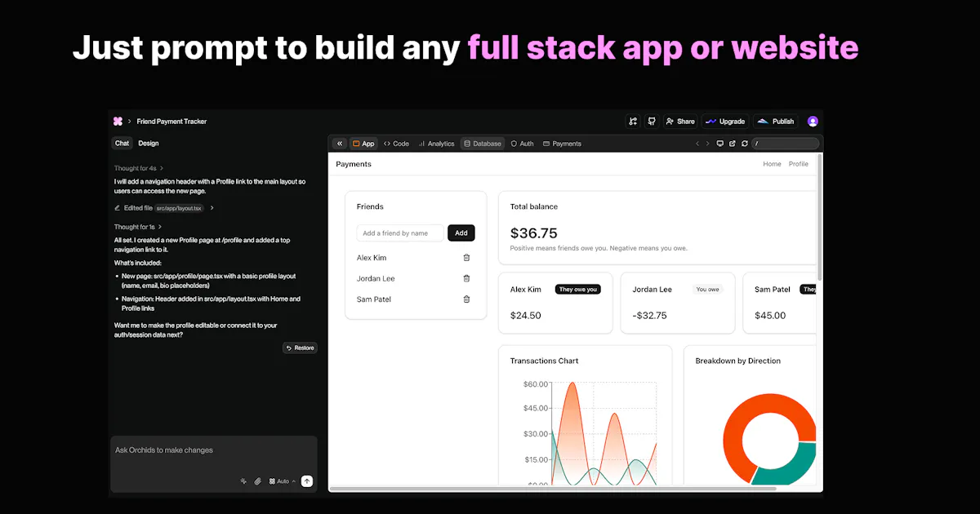Select the Chat tab
980x514 pixels.
point(122,144)
